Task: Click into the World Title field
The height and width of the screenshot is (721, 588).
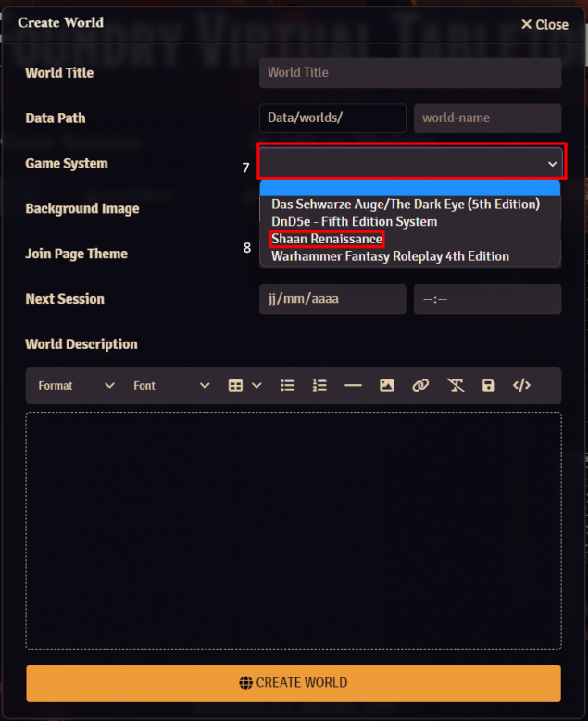Action: [x=410, y=72]
